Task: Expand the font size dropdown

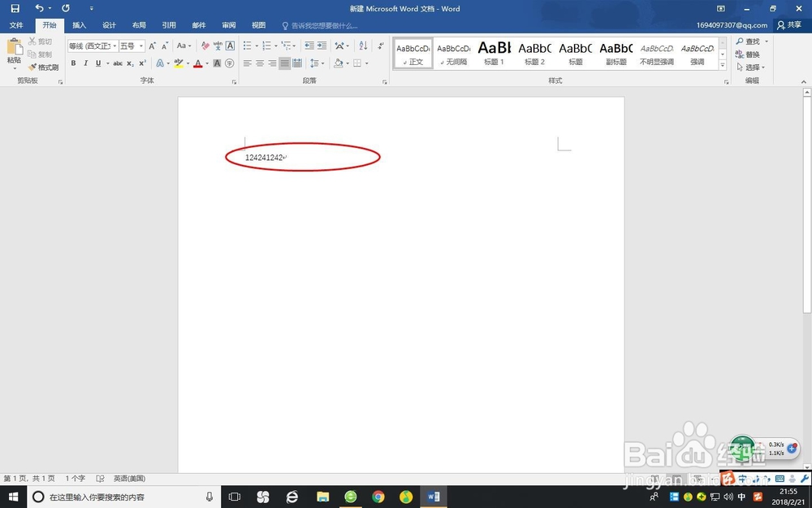Action: (141, 46)
